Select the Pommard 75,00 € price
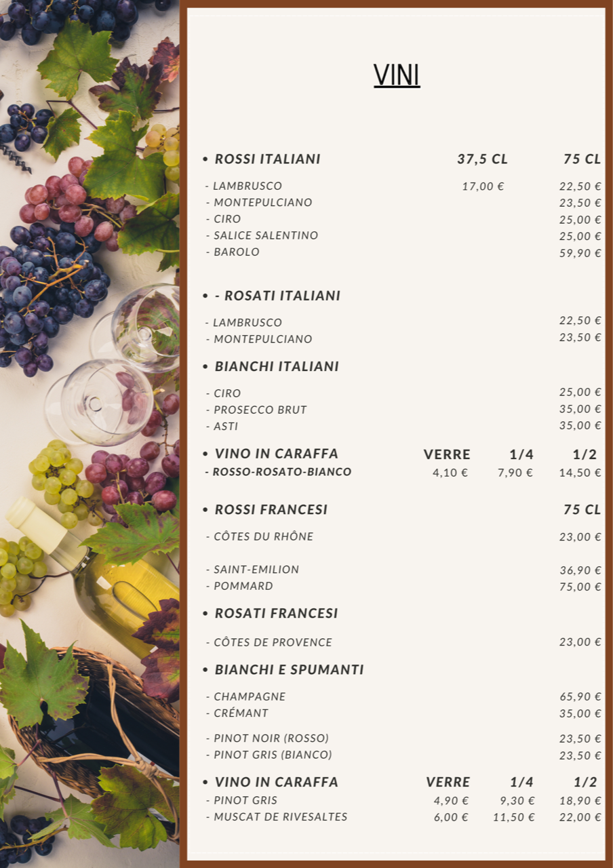The height and width of the screenshot is (868, 613). (x=580, y=587)
